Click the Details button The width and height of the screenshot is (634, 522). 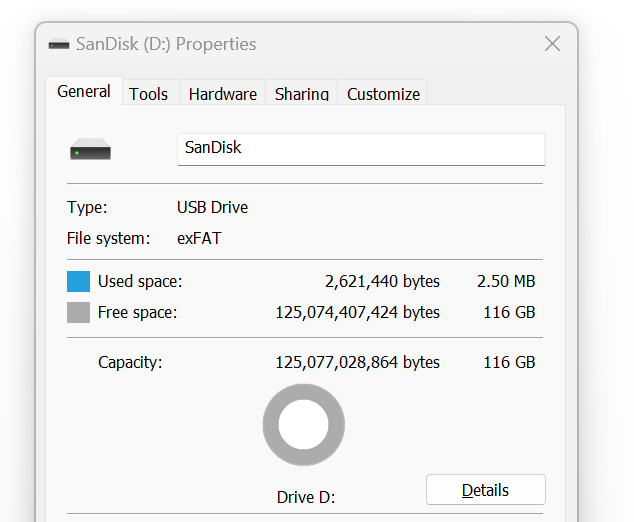click(486, 490)
